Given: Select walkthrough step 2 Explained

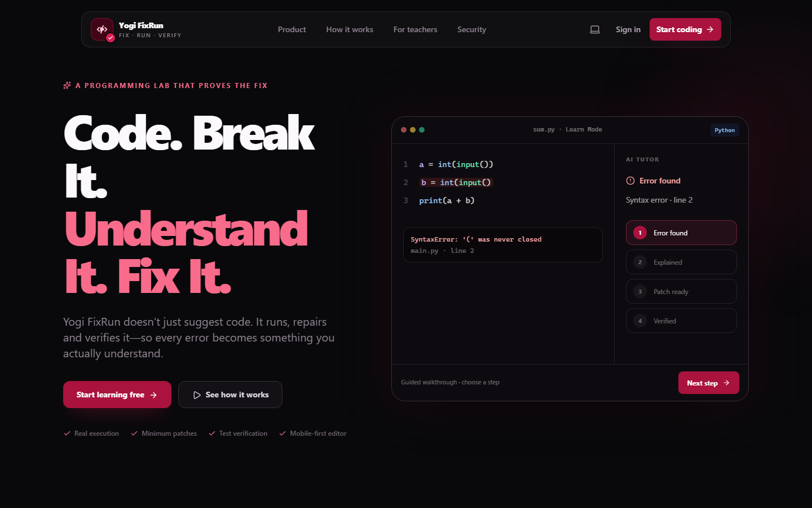Looking at the screenshot, I should (x=681, y=262).
